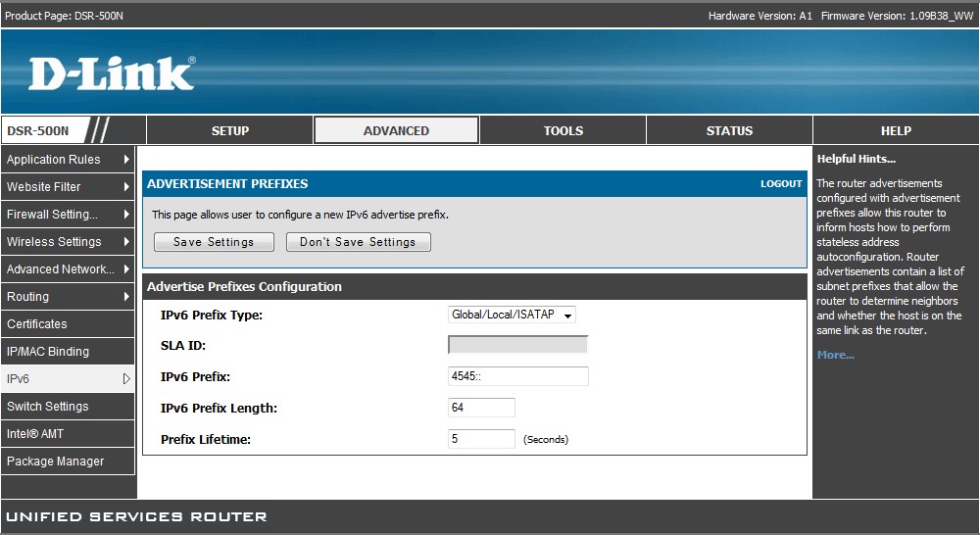The height and width of the screenshot is (535, 980).
Task: Open the HELP tab
Action: tap(896, 130)
